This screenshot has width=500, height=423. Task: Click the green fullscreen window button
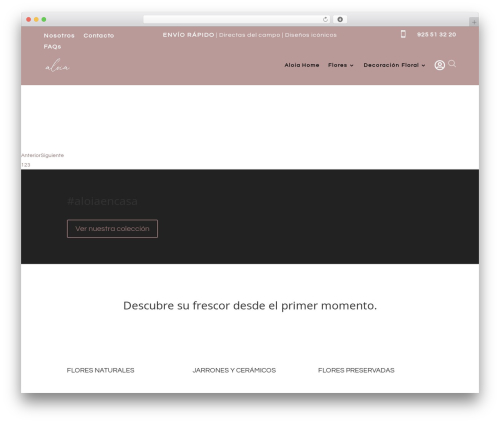click(x=44, y=19)
